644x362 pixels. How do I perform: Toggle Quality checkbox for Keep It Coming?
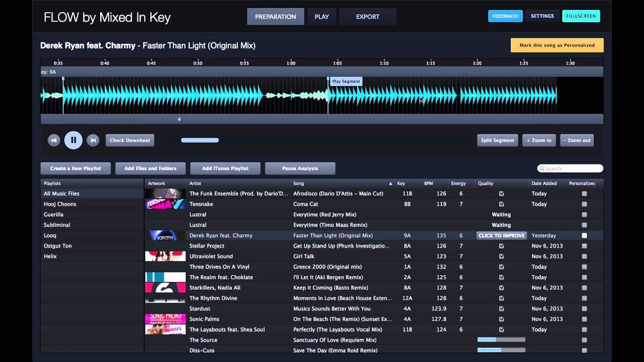click(501, 288)
